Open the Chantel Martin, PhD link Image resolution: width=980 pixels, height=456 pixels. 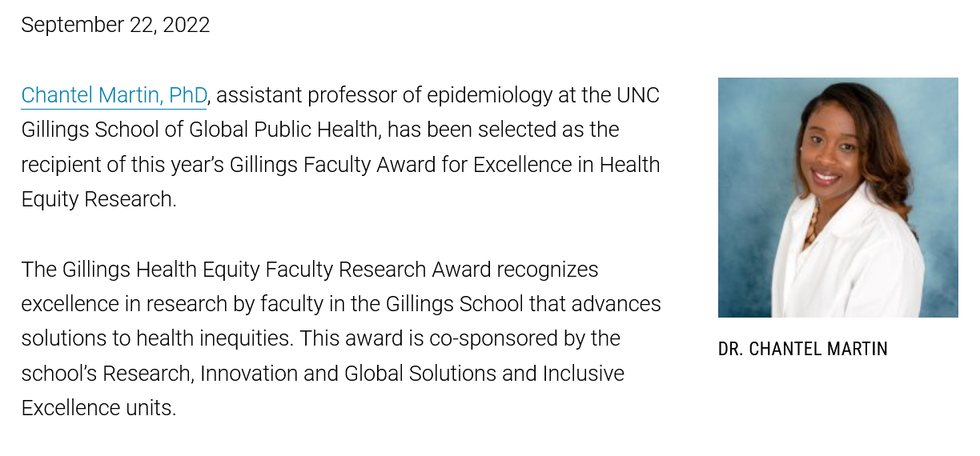[114, 95]
